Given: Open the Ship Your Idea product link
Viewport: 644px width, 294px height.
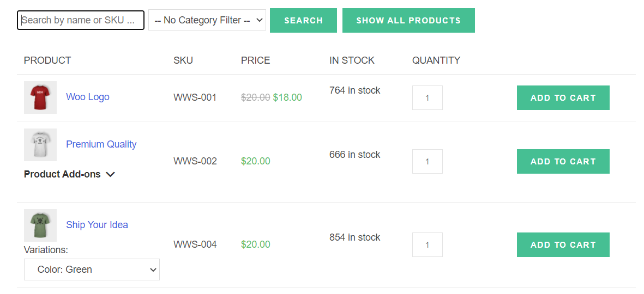Looking at the screenshot, I should coord(97,225).
